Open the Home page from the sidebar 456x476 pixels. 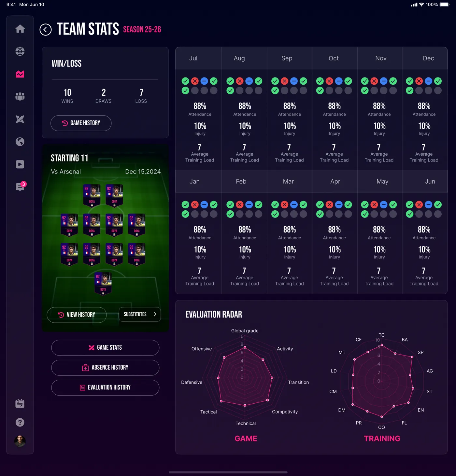click(20, 29)
